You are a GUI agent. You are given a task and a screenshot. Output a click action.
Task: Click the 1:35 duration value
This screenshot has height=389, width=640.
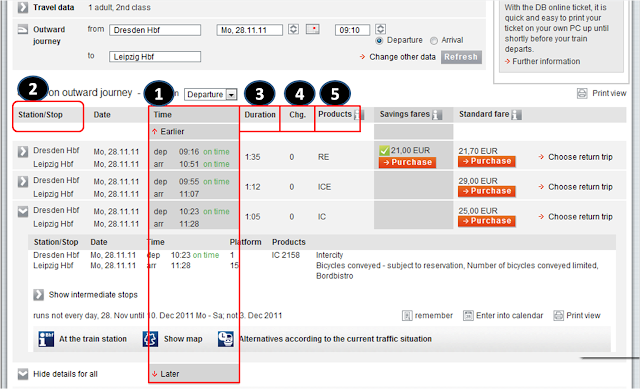(253, 157)
